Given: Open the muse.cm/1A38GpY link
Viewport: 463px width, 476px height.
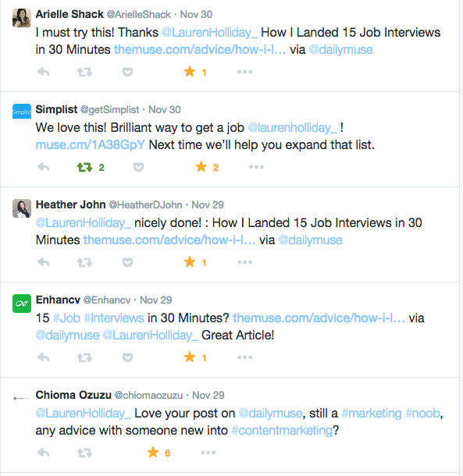Looking at the screenshot, I should click(91, 145).
